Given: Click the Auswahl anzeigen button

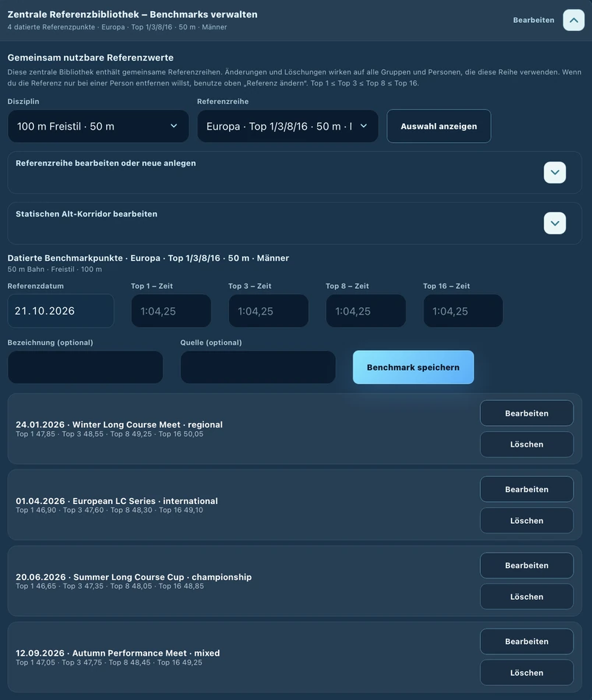Looking at the screenshot, I should coord(439,126).
